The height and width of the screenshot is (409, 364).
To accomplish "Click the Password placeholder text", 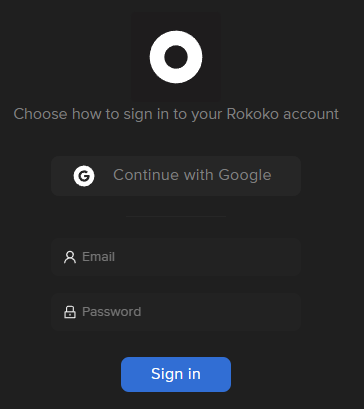I will (x=112, y=312).
